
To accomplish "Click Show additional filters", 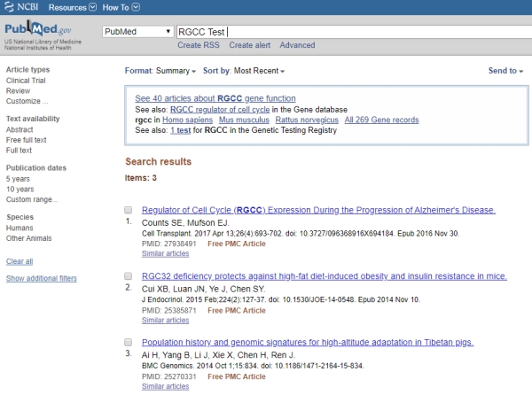I will pos(41,278).
